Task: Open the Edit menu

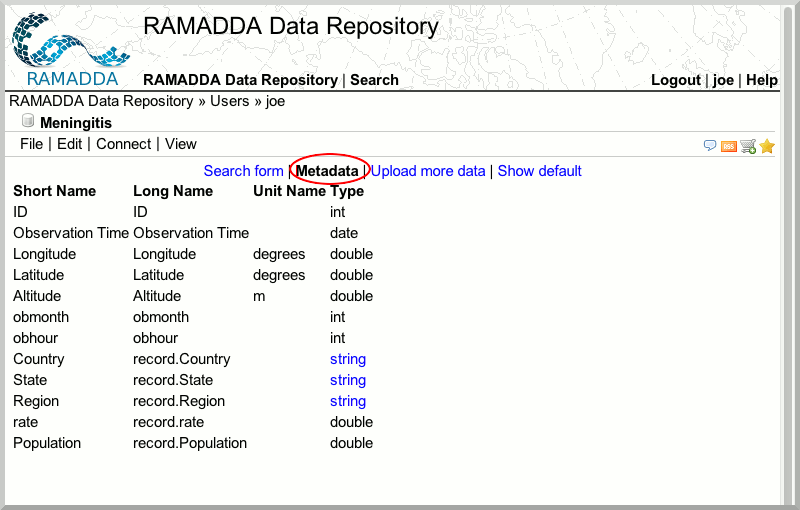Action: click(69, 144)
